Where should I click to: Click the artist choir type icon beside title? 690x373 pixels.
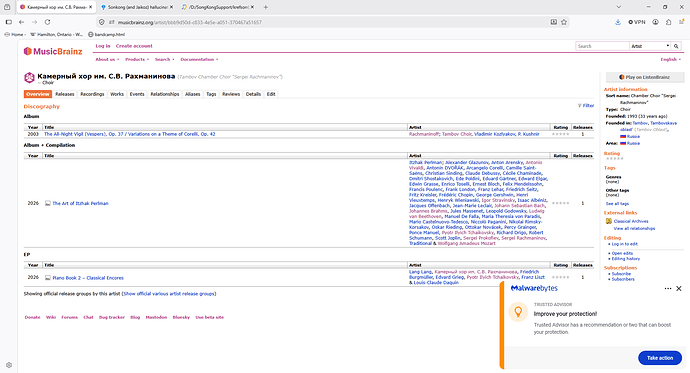(29, 77)
